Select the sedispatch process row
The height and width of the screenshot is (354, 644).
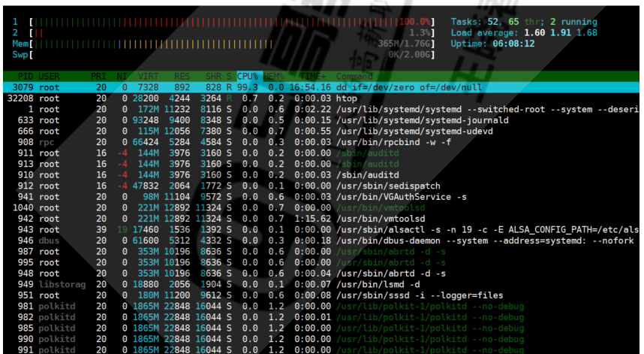[321, 186]
